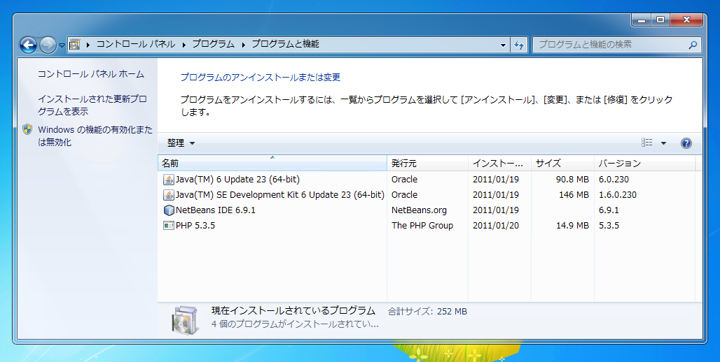
Task: Click version 1.6.0.230 cell
Action: click(617, 195)
